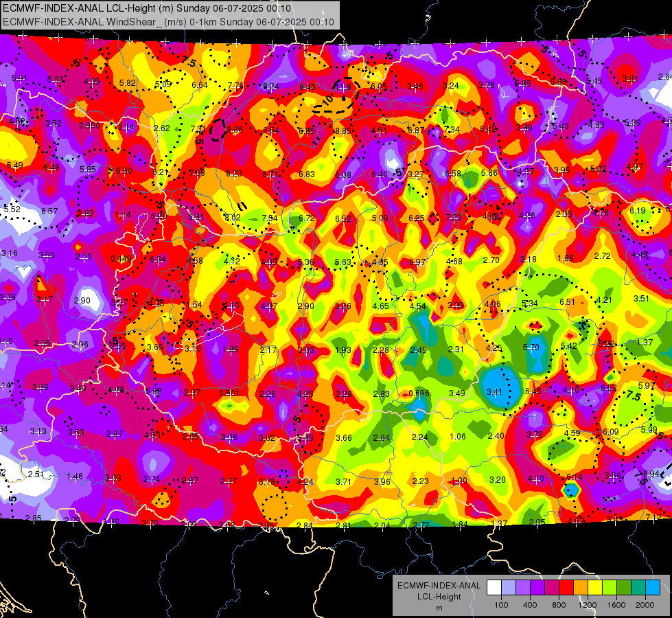Viewport: 672px width, 618px height.
Task: Click the 8.71 wind shear value
Action: 270,174
